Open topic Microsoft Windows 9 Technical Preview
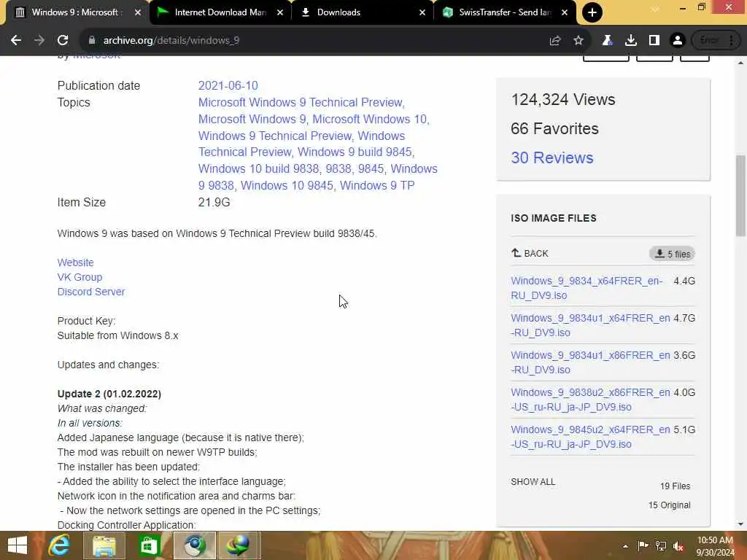This screenshot has height=560, width=747. [300, 102]
